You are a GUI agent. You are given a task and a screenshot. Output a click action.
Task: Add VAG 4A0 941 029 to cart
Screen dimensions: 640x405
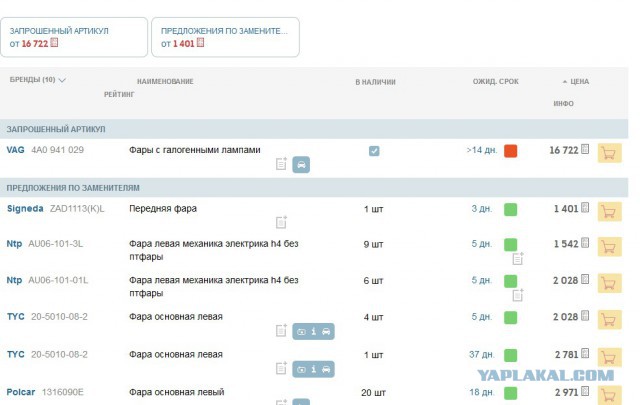pos(609,153)
